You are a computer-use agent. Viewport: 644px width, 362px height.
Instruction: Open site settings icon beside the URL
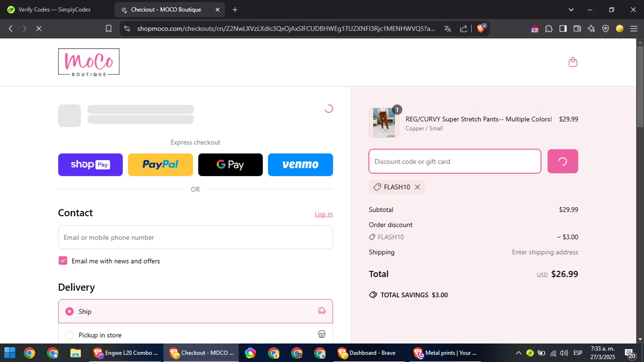tap(127, 29)
